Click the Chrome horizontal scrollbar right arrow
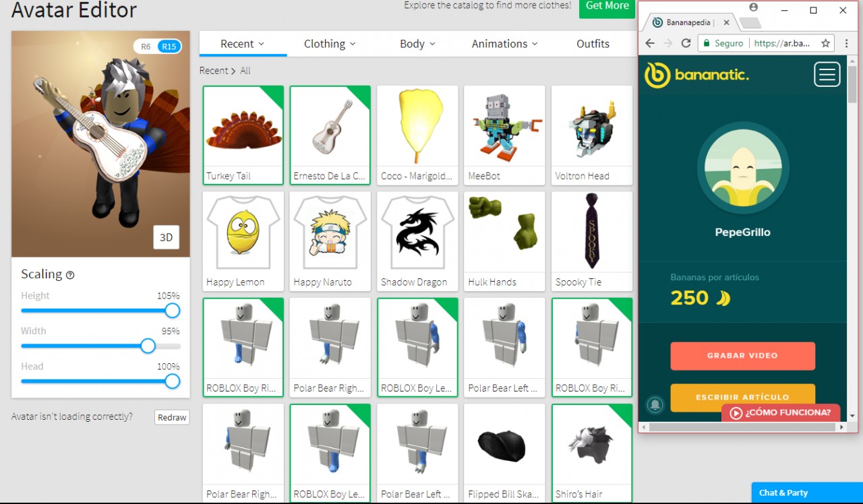This screenshot has width=863, height=504. tap(841, 427)
